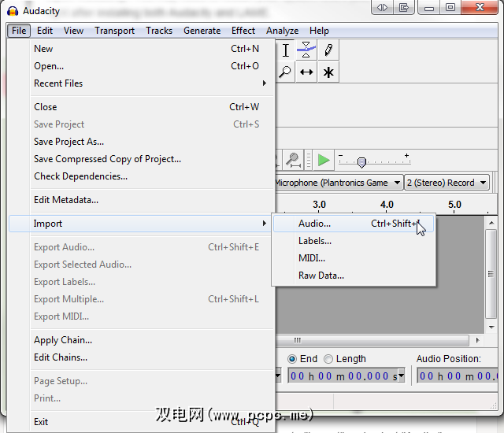The width and height of the screenshot is (504, 433).
Task: Choose MIDI... in the Import submenu
Action: pos(354,258)
